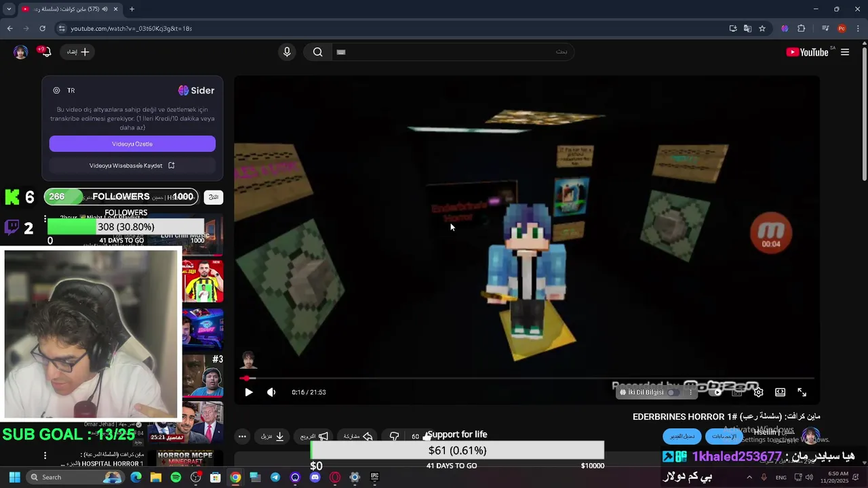Screen dimensions: 868x488
Task: Open the browser extensions puzzle icon
Action: tap(802, 28)
